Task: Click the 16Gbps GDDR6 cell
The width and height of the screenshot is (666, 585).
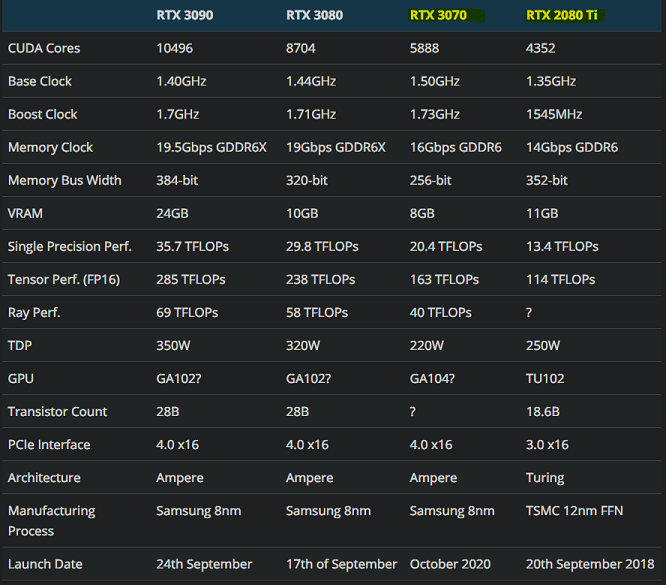Action: (456, 147)
